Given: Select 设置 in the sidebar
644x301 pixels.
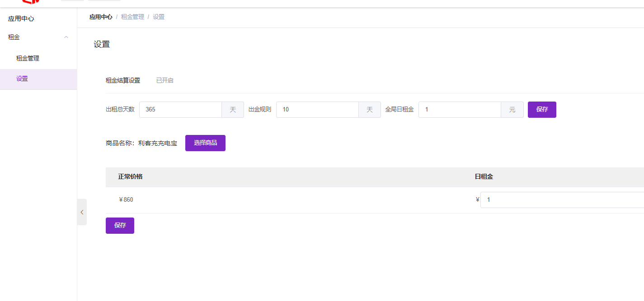Looking at the screenshot, I should tap(38, 79).
